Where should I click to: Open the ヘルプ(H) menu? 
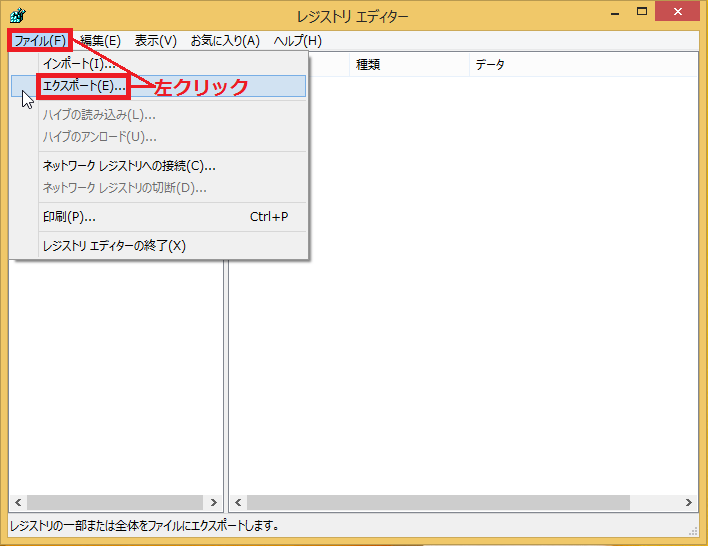[x=298, y=41]
